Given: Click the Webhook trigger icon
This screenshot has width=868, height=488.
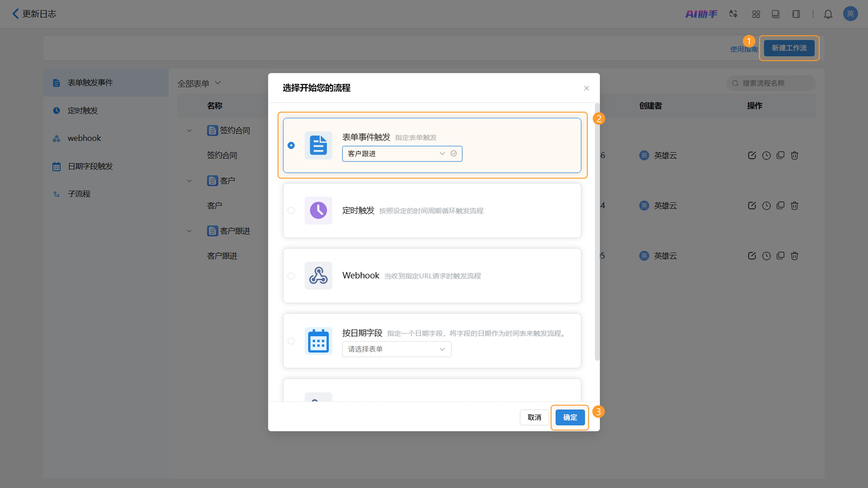Looking at the screenshot, I should pyautogui.click(x=318, y=275).
